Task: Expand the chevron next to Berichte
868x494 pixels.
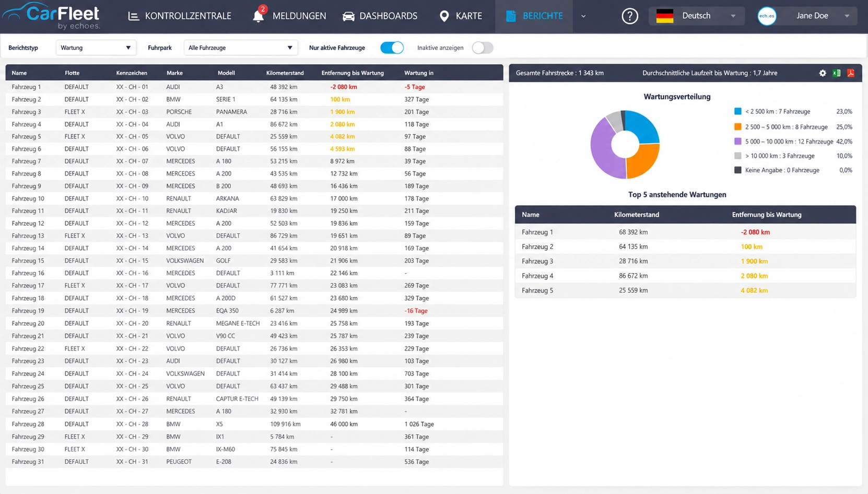Action: (x=583, y=16)
